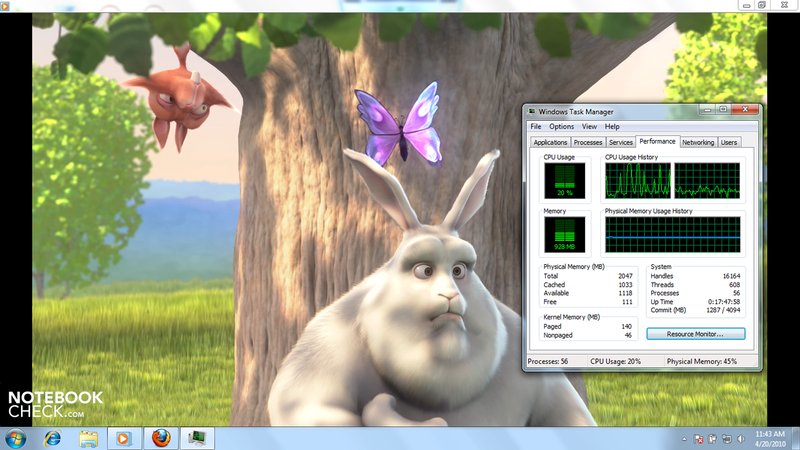
Task: Switch to Firefox on the taskbar
Action: click(x=161, y=438)
